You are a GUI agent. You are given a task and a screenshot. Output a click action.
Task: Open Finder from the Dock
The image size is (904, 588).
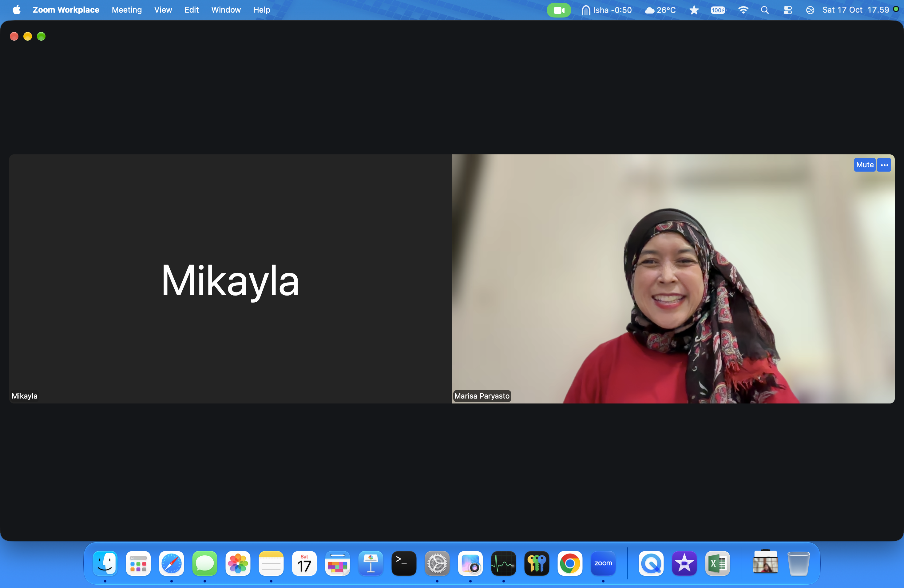(105, 563)
